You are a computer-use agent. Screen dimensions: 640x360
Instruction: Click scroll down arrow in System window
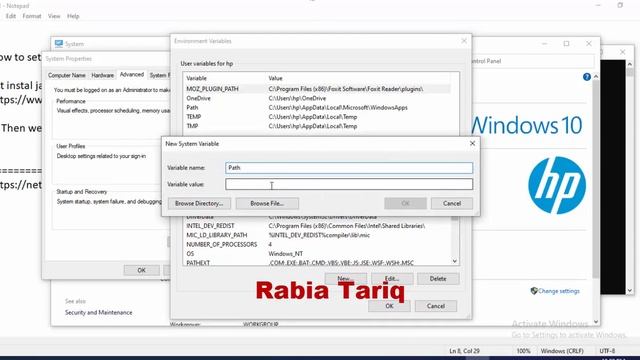tap(596, 322)
